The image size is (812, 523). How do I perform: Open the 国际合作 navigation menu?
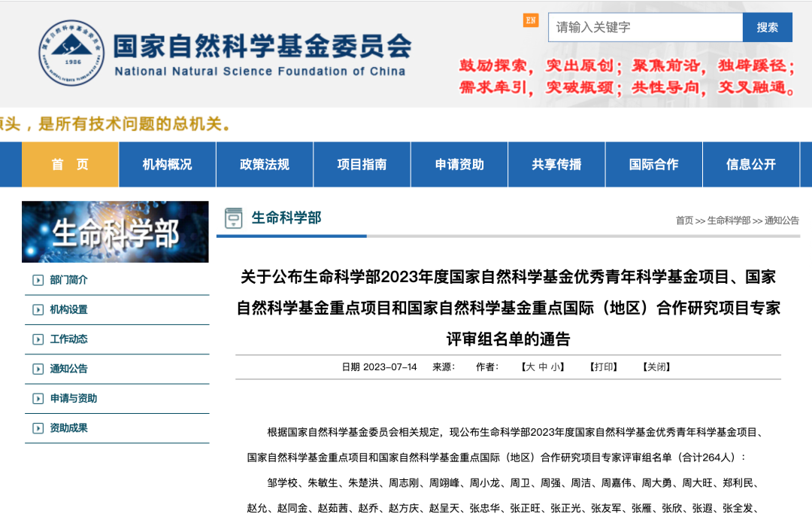pyautogui.click(x=653, y=164)
